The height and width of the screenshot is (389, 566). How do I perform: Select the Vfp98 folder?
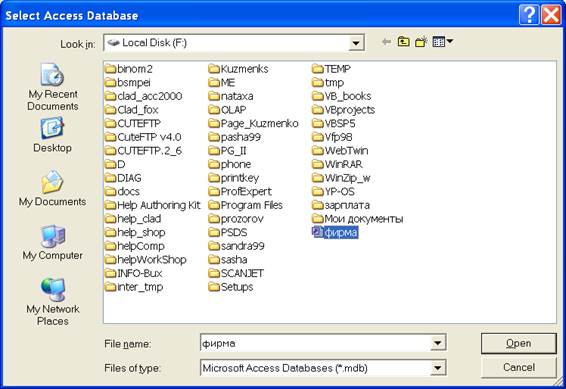click(x=332, y=137)
